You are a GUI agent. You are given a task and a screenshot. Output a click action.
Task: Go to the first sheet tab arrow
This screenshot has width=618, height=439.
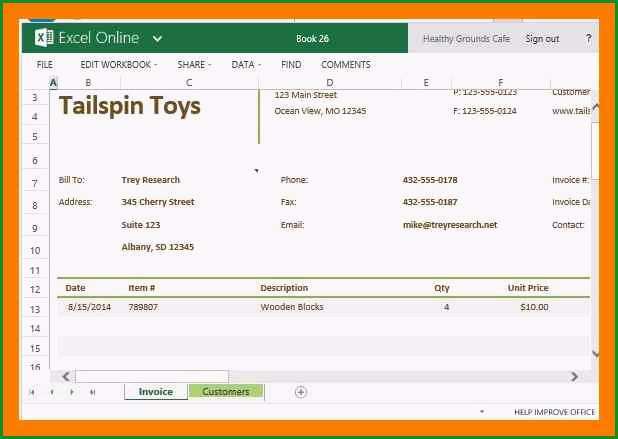tap(32, 392)
